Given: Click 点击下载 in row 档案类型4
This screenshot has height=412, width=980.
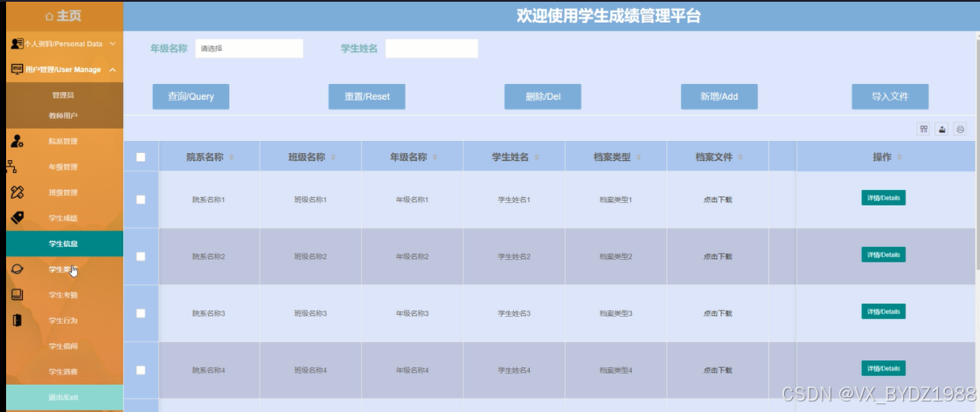Looking at the screenshot, I should (x=718, y=370).
